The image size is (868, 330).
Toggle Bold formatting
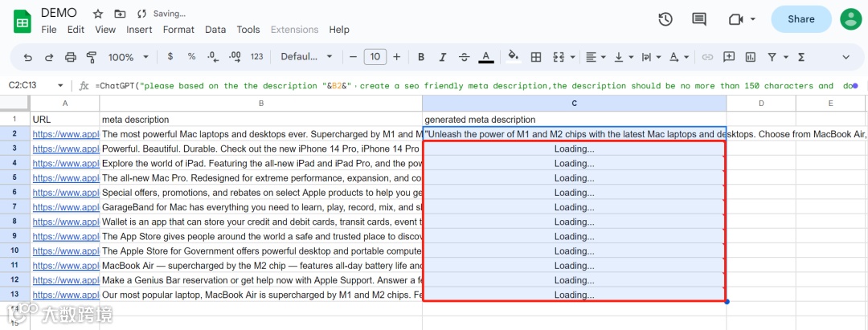pos(421,57)
